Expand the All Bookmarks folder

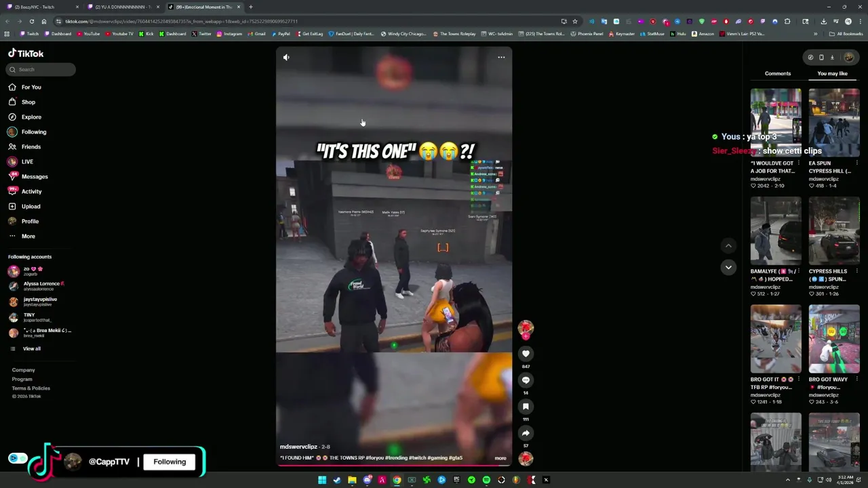846,34
